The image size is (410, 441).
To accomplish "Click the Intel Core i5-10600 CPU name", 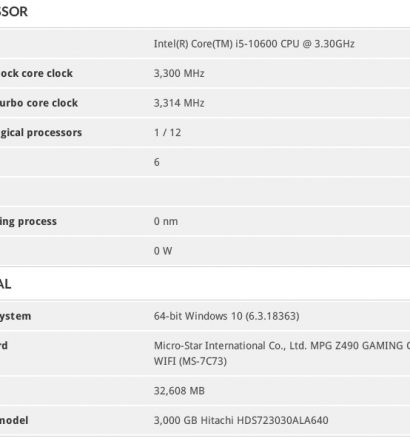I will pos(254,44).
